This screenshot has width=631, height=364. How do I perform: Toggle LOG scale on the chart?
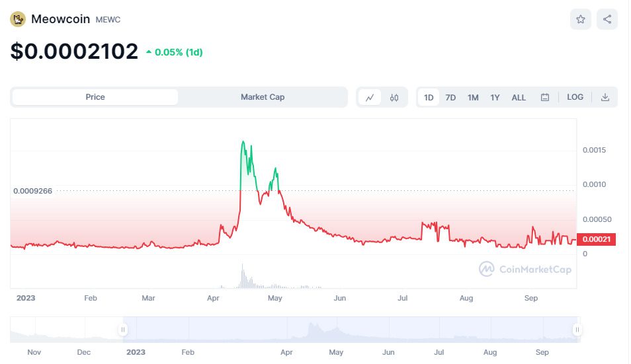point(575,97)
